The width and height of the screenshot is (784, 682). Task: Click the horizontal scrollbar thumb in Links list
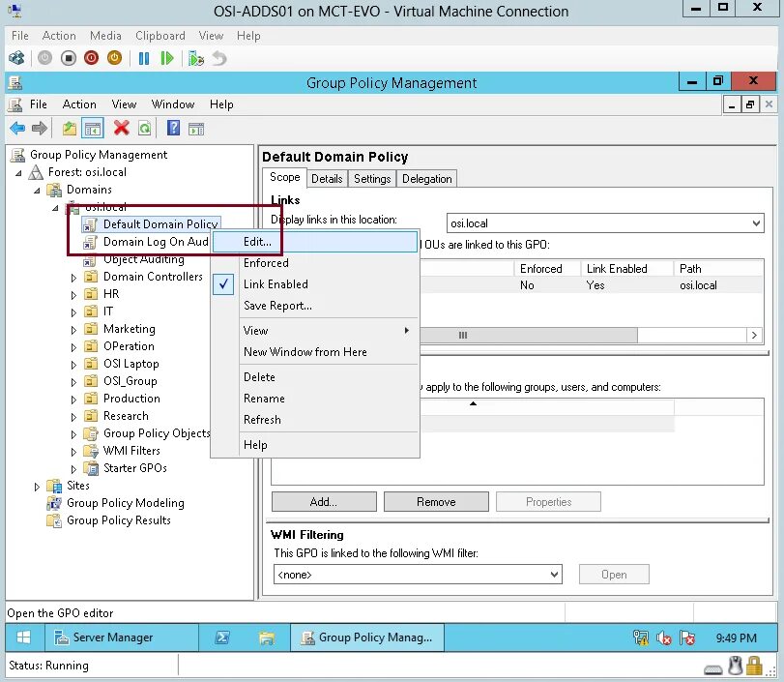tap(529, 335)
